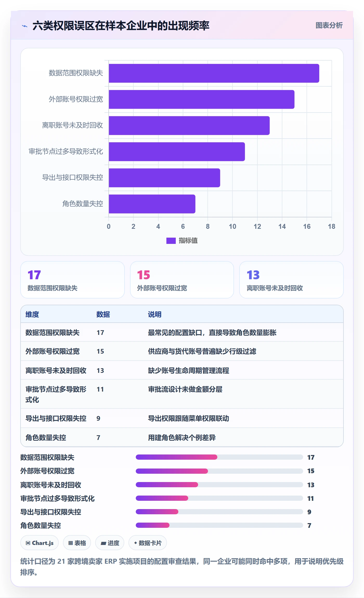Open the data card showing 13
The image size is (364, 598).
pyautogui.click(x=291, y=280)
